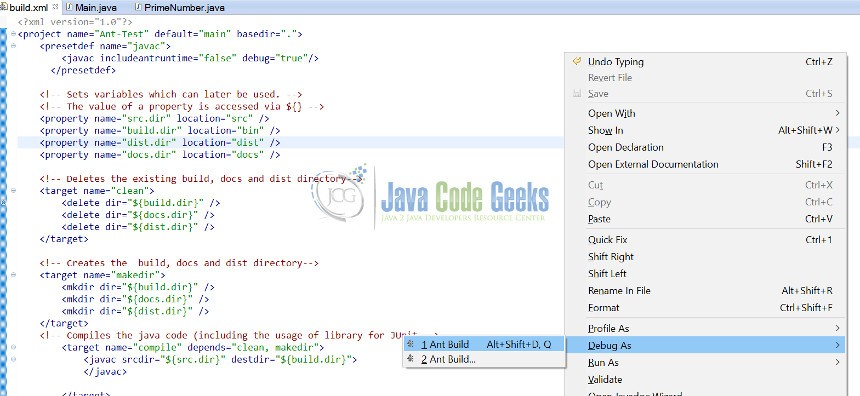Click the target name="makedir" line

pos(103,275)
